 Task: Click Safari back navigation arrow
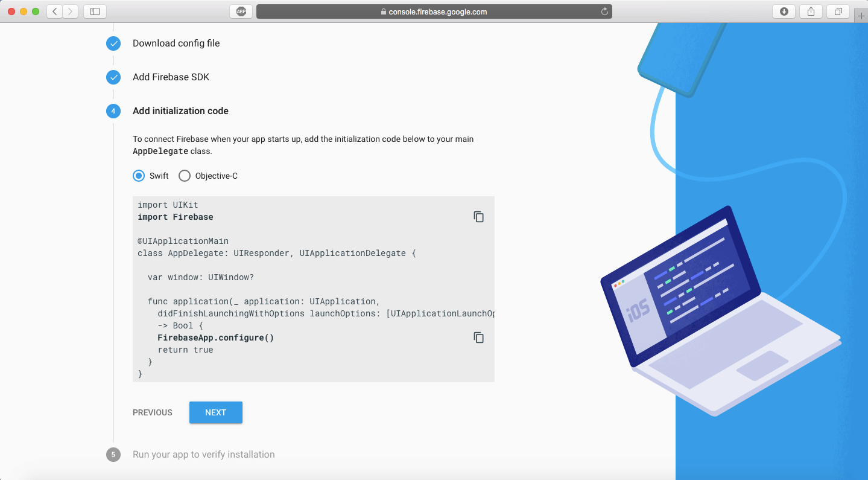(55, 11)
